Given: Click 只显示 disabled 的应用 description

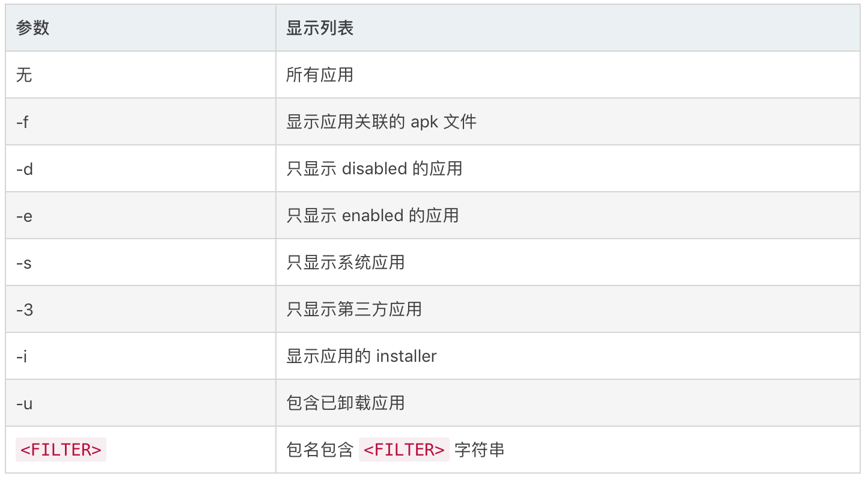Looking at the screenshot, I should coord(374,168).
